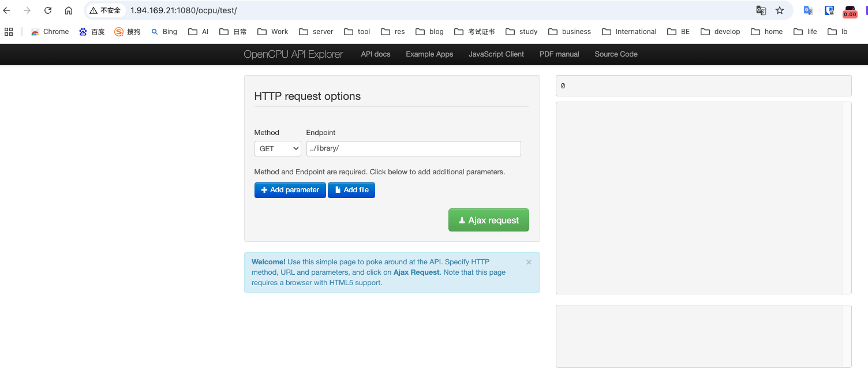This screenshot has height=385, width=868.
Task: Expand the Work bookmarks folder
Action: 273,32
